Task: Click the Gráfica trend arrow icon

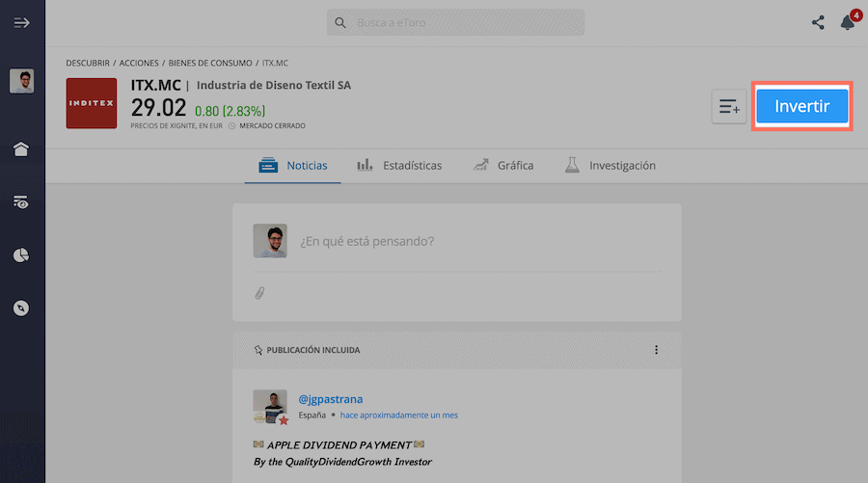Action: 481,165
